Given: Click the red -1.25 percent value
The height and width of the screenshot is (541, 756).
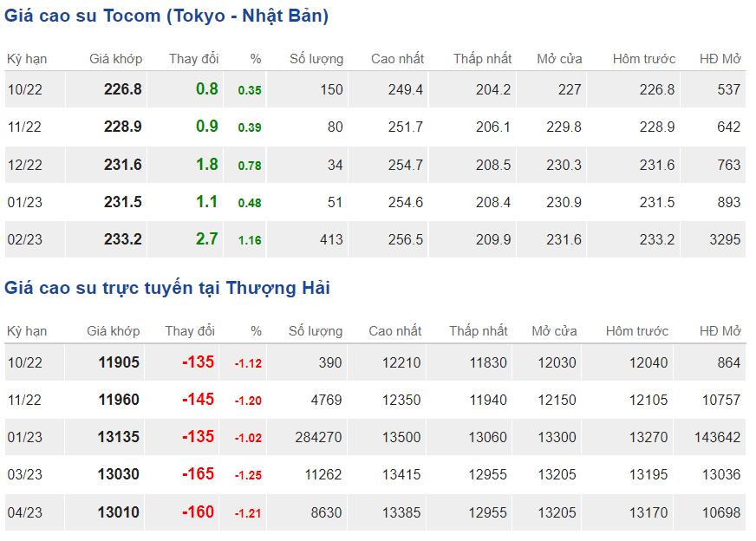Looking at the screenshot, I should point(247,476).
